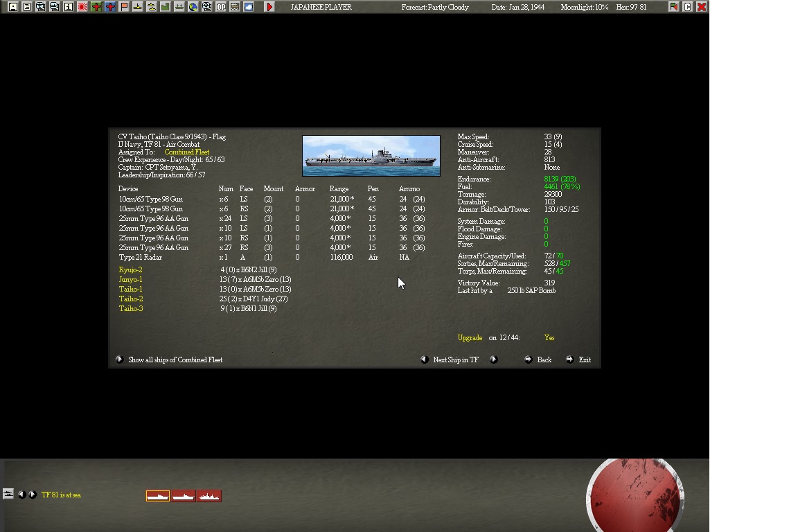Click the red rising sun flag icon
The height and width of the screenshot is (532, 798).
tap(82, 7)
